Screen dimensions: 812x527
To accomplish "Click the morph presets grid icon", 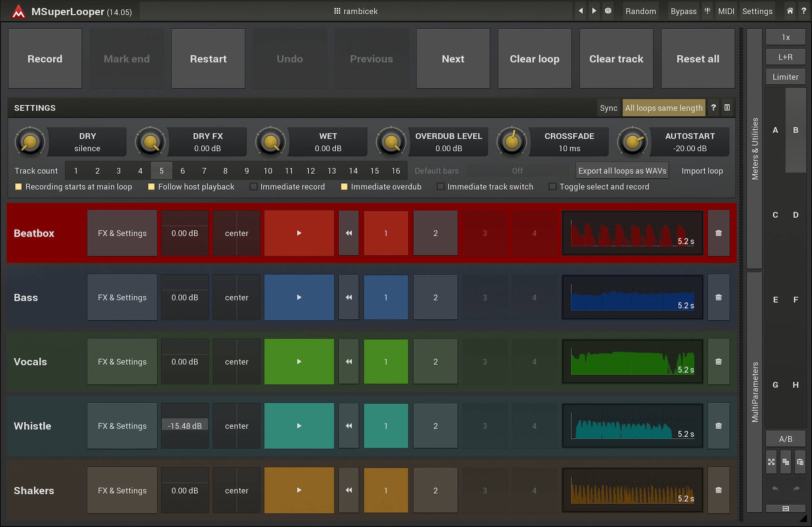I will click(x=771, y=462).
